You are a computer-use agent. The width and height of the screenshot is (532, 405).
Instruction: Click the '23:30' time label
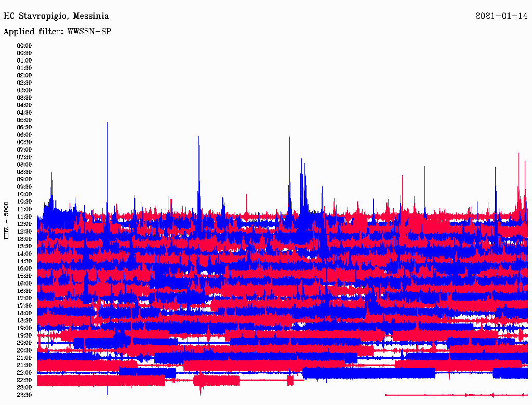[x=24, y=395]
